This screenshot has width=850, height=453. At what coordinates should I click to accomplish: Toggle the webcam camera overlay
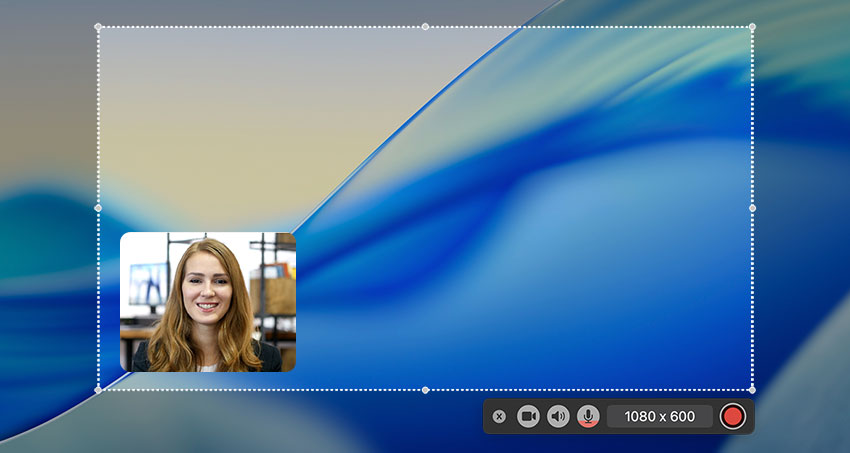(x=528, y=416)
